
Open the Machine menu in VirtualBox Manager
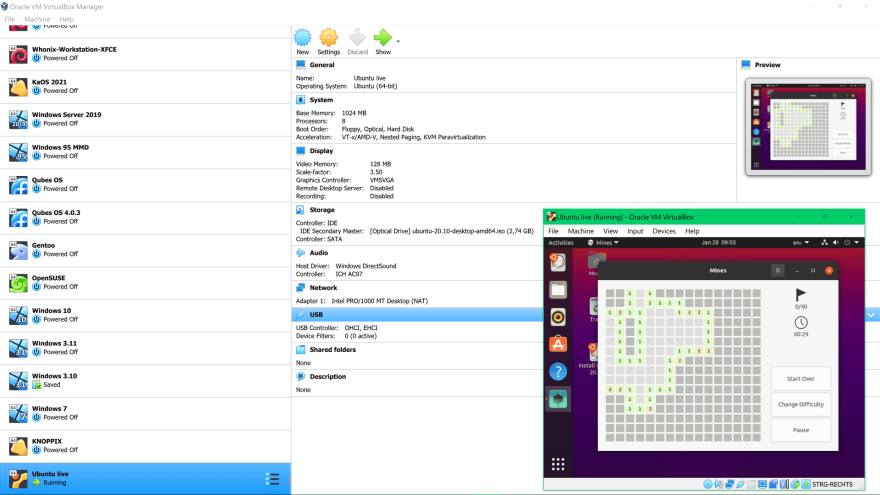(x=37, y=19)
